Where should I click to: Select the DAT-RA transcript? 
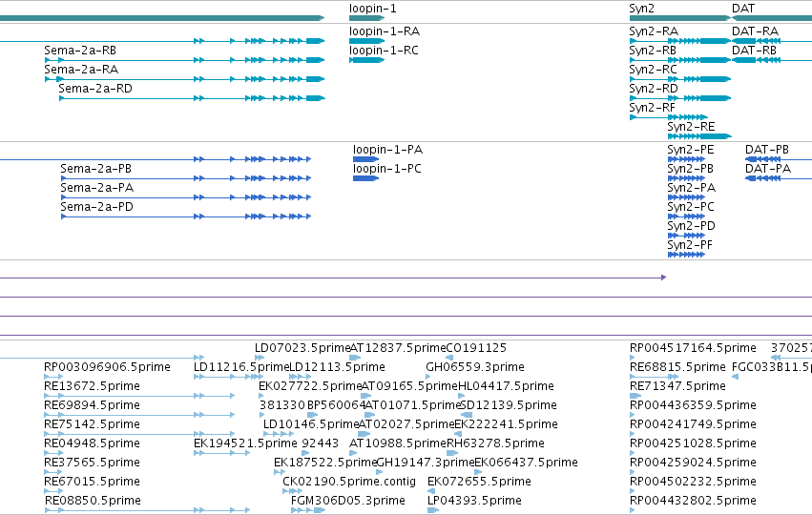[755, 31]
